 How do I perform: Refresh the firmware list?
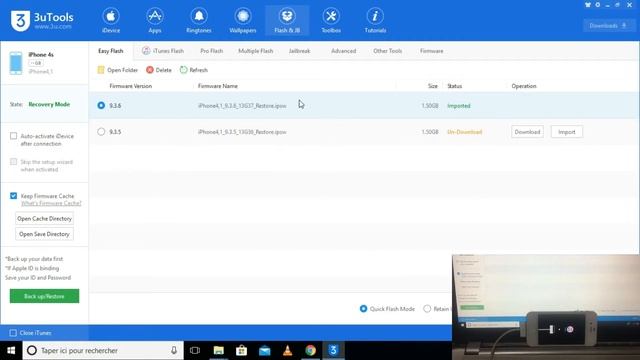coord(194,70)
